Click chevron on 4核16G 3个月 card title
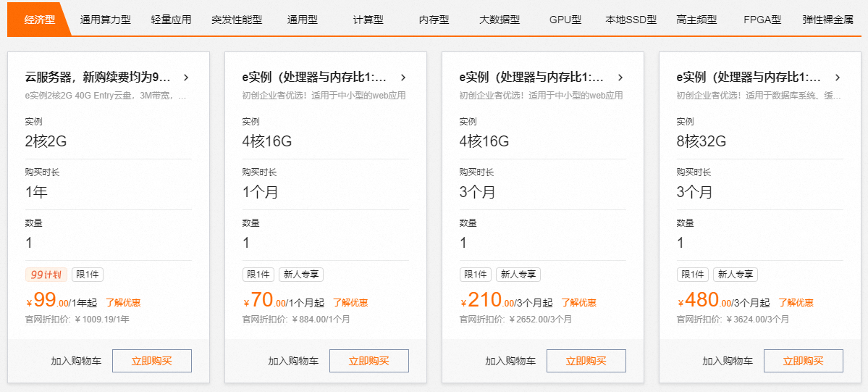The image size is (868, 392). pyautogui.click(x=620, y=78)
